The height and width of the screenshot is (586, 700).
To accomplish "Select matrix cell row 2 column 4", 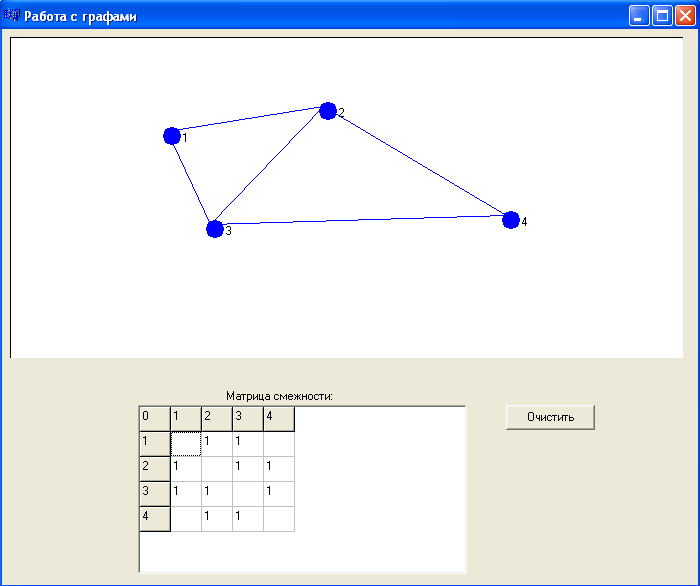I will click(x=279, y=469).
